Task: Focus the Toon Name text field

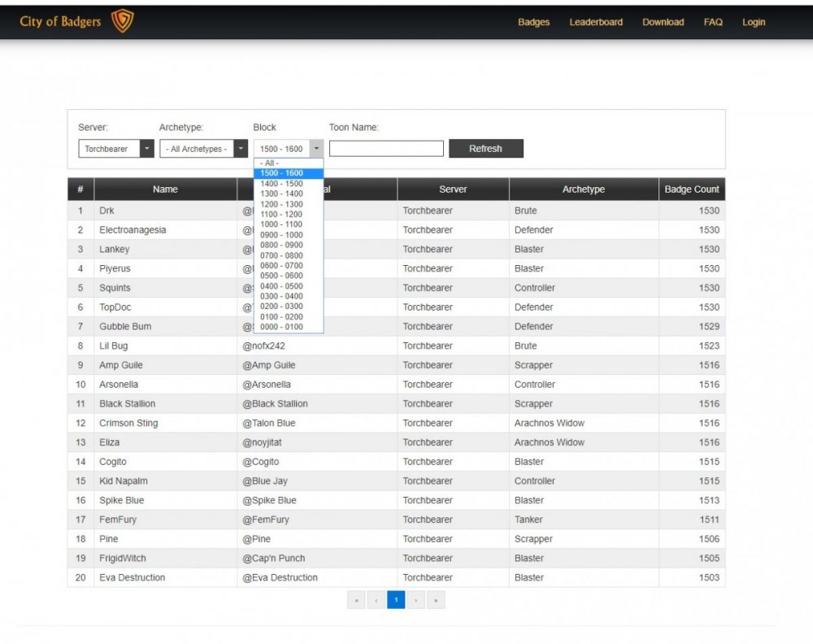Action: coord(386,149)
